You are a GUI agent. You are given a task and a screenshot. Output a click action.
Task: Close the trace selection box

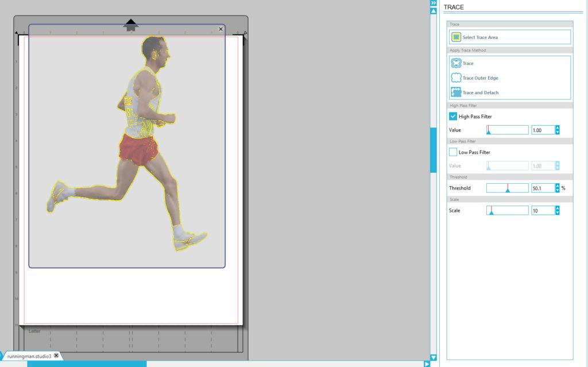coord(221,29)
